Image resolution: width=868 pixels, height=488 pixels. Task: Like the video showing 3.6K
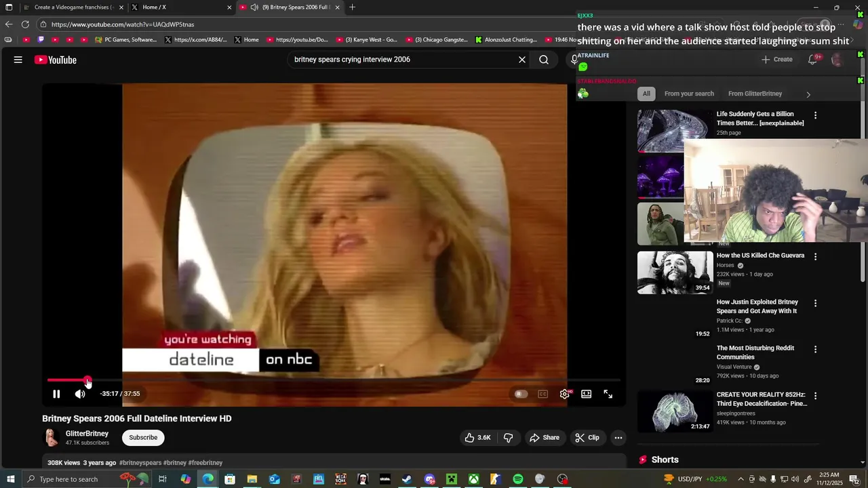(x=477, y=438)
